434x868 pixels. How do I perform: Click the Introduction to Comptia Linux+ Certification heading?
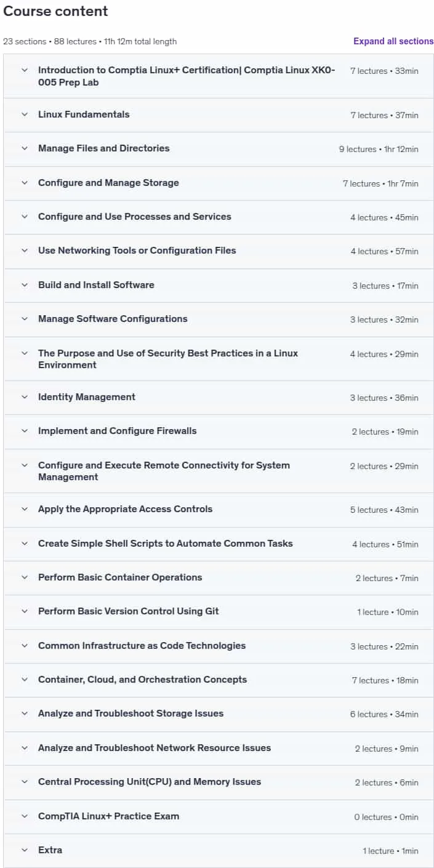click(187, 76)
